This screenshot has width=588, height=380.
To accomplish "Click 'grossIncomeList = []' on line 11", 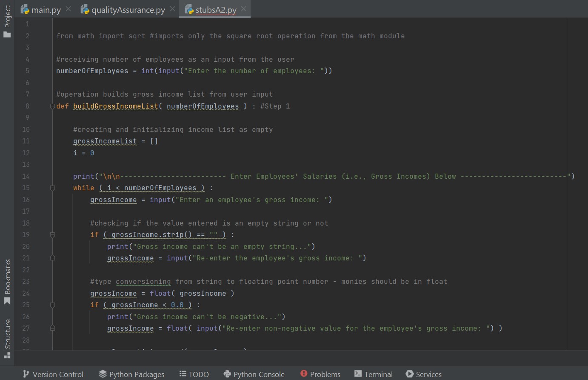I will pos(116,141).
